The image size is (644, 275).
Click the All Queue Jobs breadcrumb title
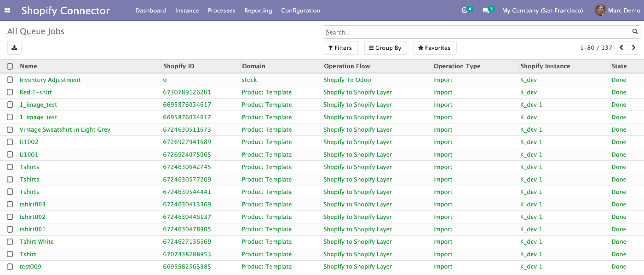click(x=36, y=31)
